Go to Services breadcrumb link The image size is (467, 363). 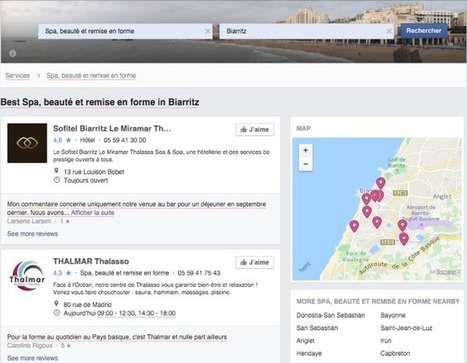(18, 76)
